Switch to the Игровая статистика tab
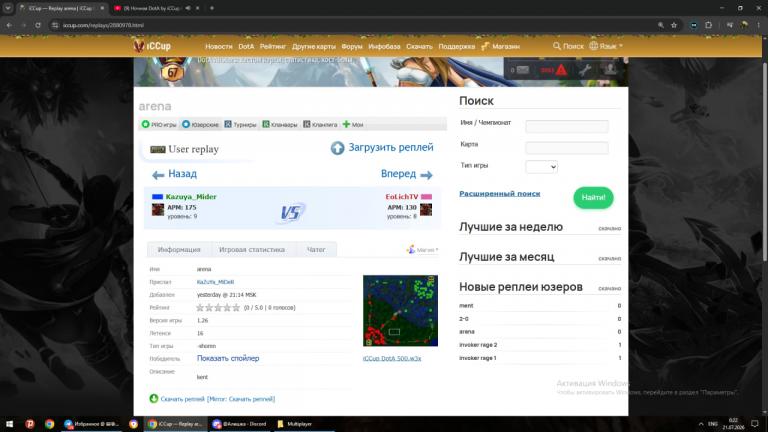The height and width of the screenshot is (432, 768). (x=252, y=250)
